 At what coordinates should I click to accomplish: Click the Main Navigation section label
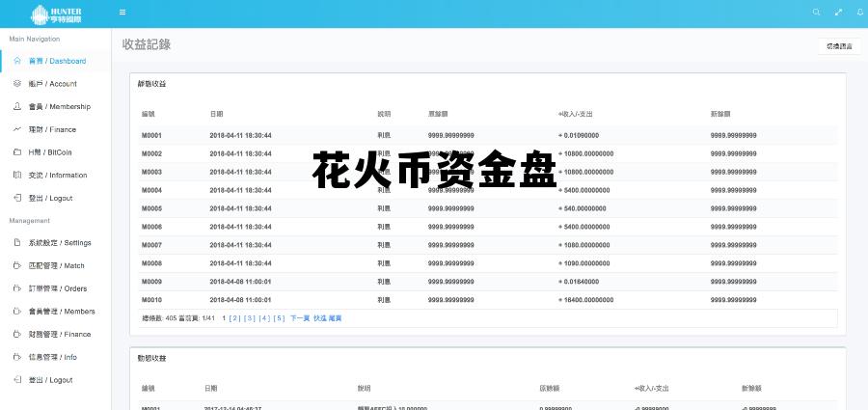point(35,39)
